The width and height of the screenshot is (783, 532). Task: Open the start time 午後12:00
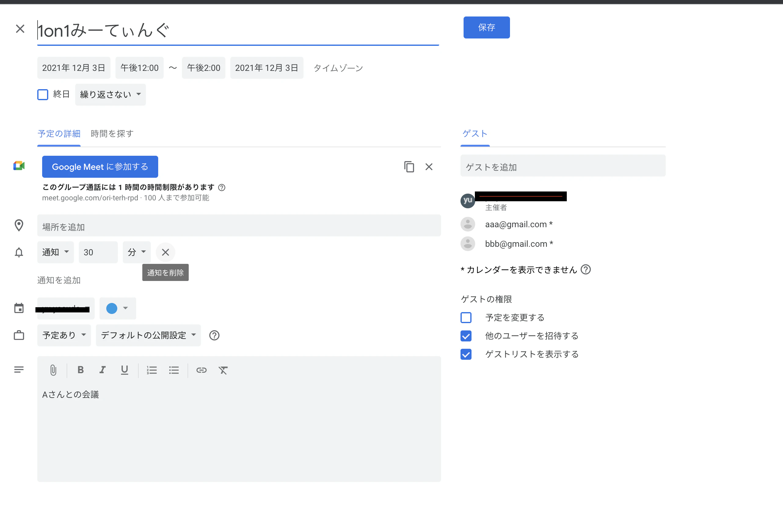pos(140,68)
